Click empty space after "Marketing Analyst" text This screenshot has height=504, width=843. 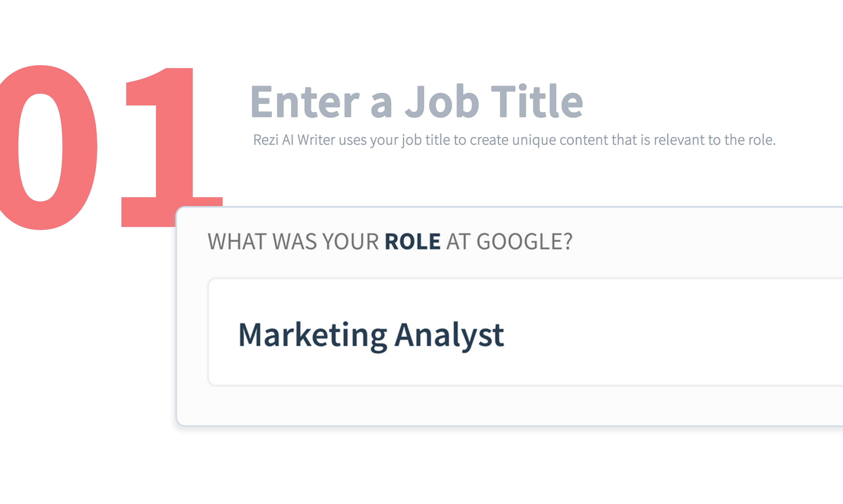[673, 336]
